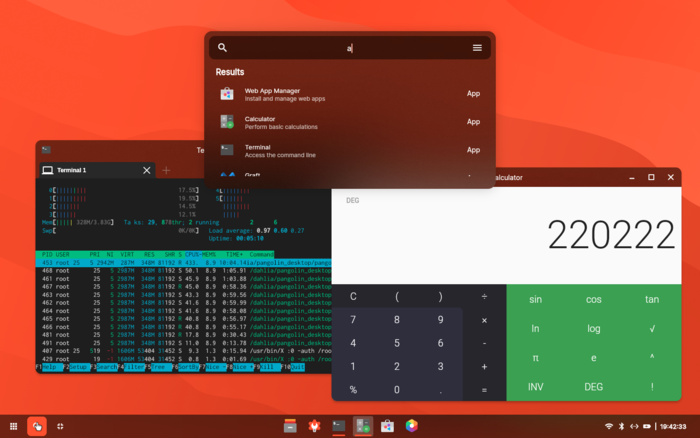Open the launcher search hamburger menu
The height and width of the screenshot is (438, 700).
click(x=477, y=48)
